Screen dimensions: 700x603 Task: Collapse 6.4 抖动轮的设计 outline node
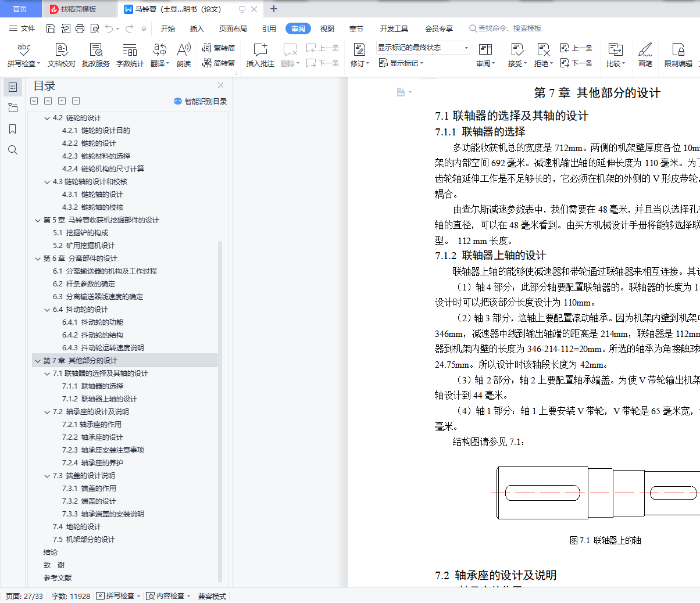click(47, 310)
